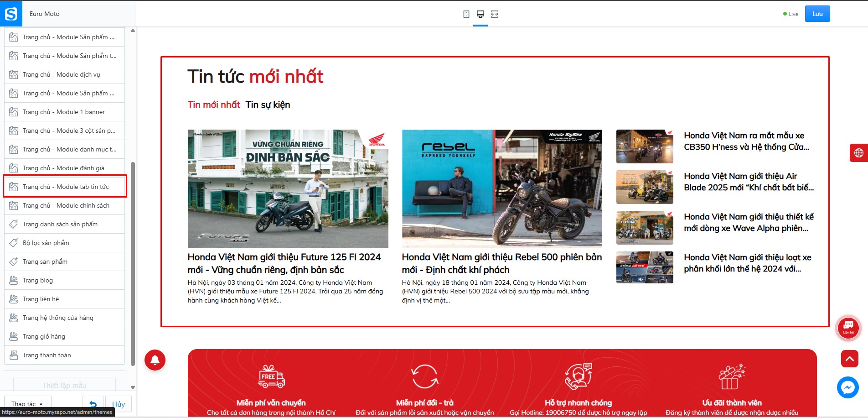Open Trang chủ - Module đánh giá
Viewport: 868px width, 418px height.
point(64,168)
